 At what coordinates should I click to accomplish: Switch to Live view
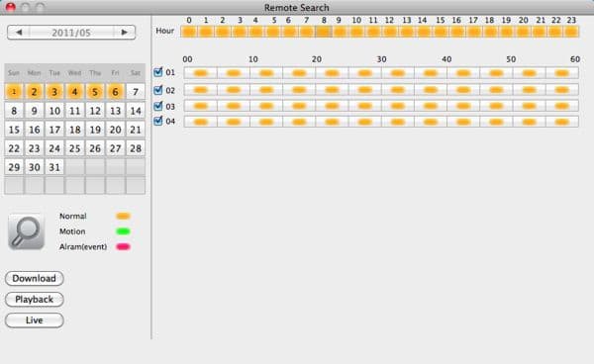point(34,320)
